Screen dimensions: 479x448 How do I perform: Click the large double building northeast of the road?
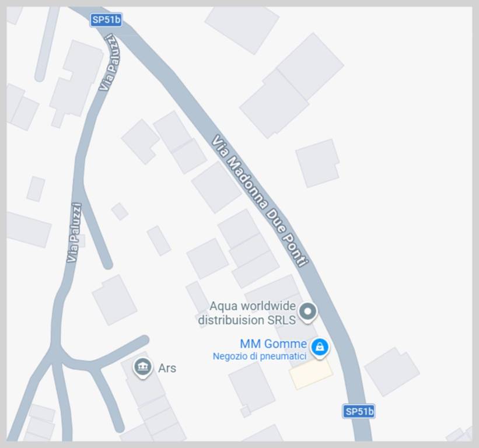pyautogui.click(x=292, y=86)
